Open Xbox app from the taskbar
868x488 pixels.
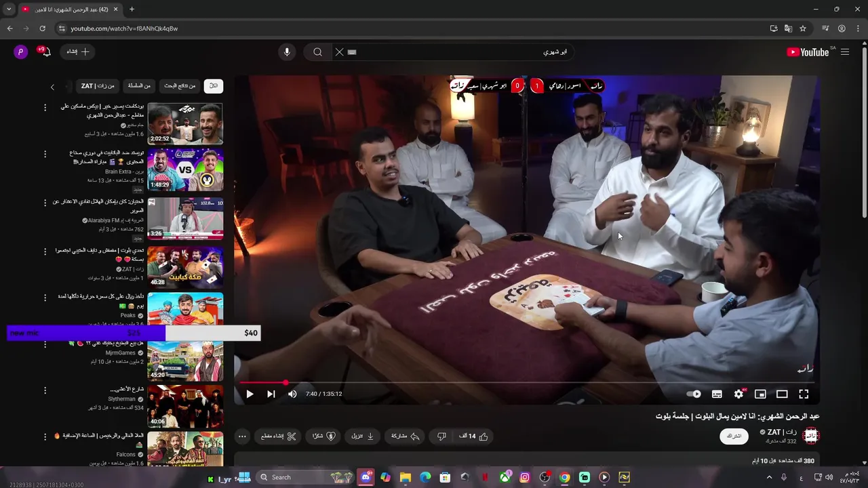[x=505, y=477]
